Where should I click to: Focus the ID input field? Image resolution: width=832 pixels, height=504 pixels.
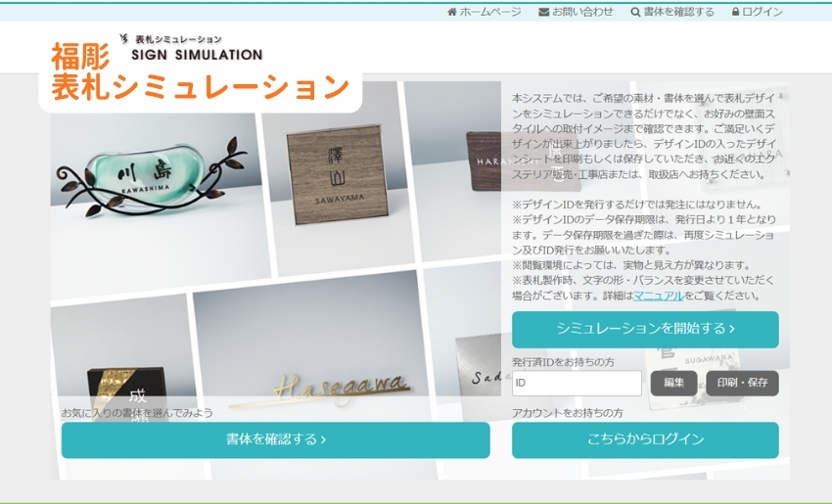pyautogui.click(x=577, y=383)
